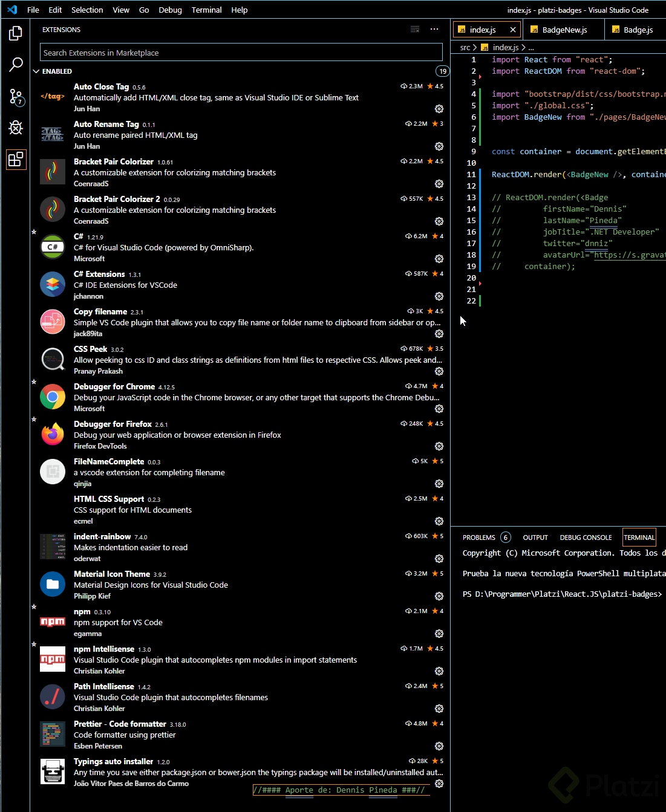The height and width of the screenshot is (812, 666).
Task: Open manage gear for HTML CSS Support
Action: pyautogui.click(x=439, y=521)
